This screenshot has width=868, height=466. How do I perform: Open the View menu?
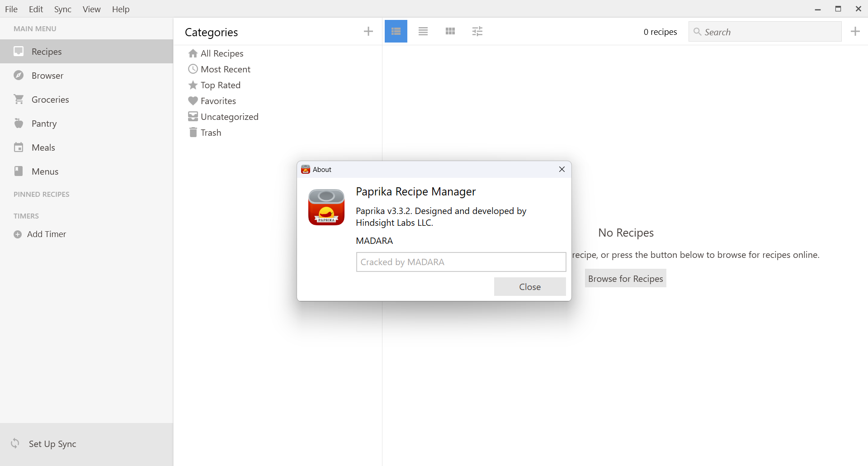(91, 9)
